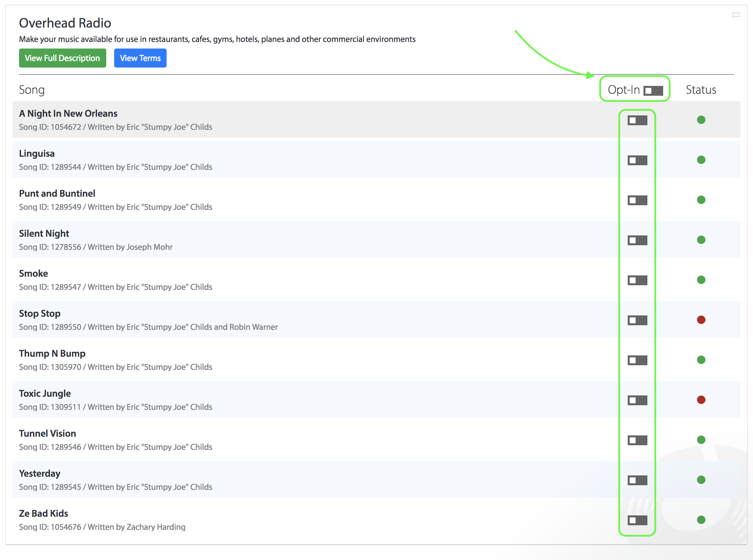Screen dimensions: 753x560
Task: Select the Yesterday song title
Action: coord(40,473)
